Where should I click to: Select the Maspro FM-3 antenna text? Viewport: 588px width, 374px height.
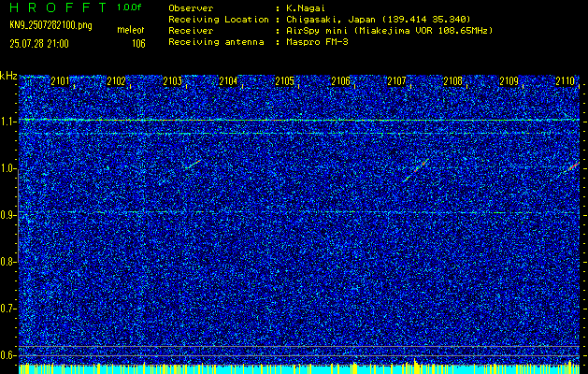coord(317,42)
